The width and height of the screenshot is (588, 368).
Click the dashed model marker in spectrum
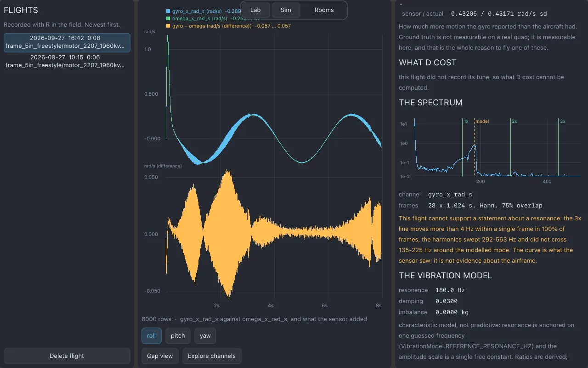pyautogui.click(x=474, y=147)
